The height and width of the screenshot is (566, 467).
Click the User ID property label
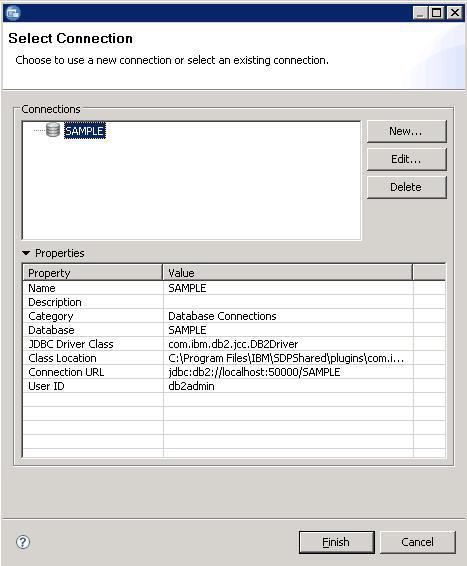pos(46,386)
